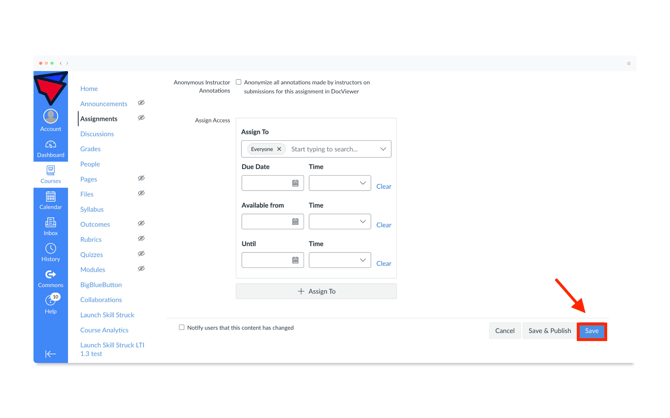
Task: Toggle Pages visibility eye icon
Action: coord(141,178)
